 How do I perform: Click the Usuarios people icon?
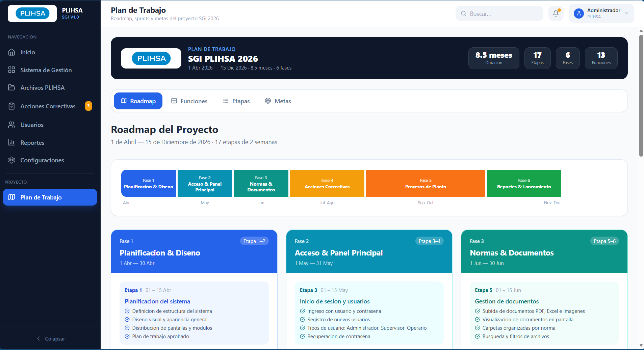click(12, 125)
